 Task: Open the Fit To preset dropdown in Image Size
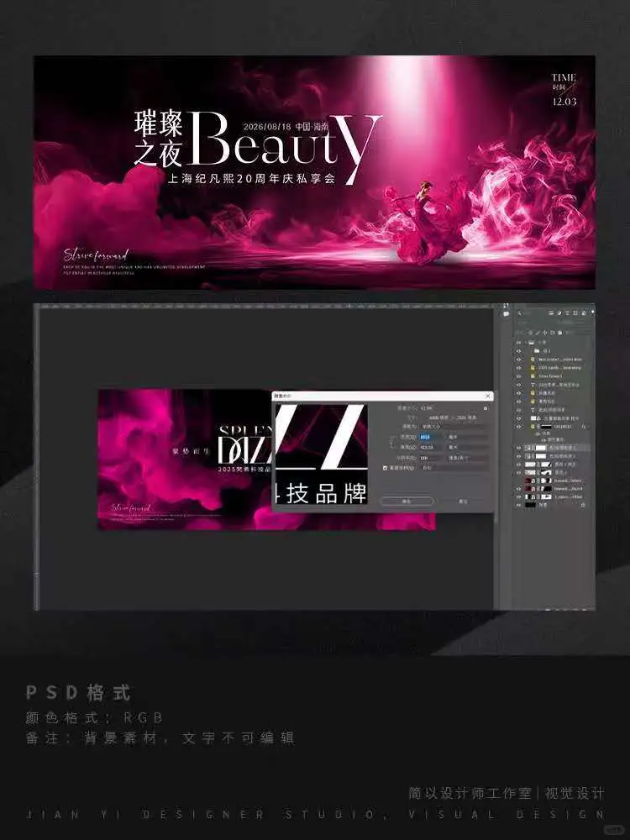coord(454,427)
